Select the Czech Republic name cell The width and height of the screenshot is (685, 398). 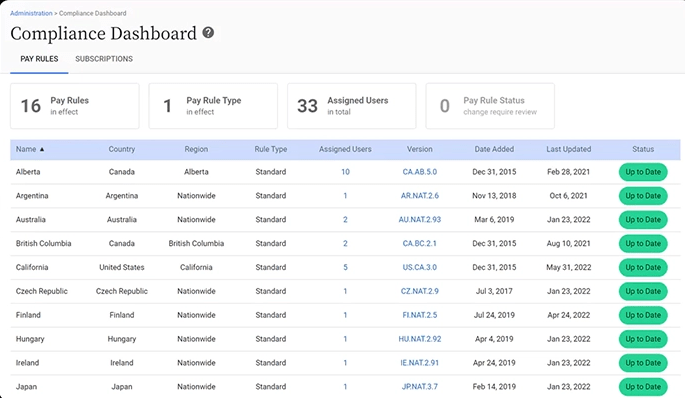tap(42, 291)
